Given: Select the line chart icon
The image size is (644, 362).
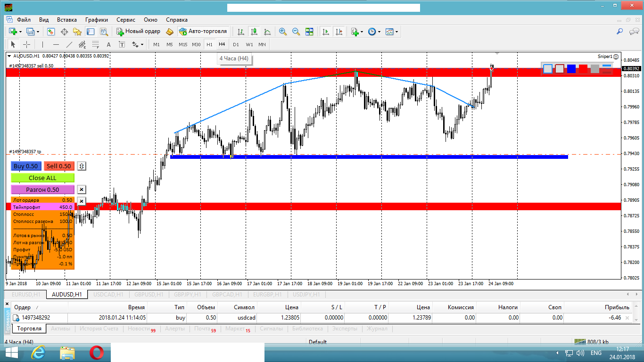Looking at the screenshot, I should [x=267, y=32].
